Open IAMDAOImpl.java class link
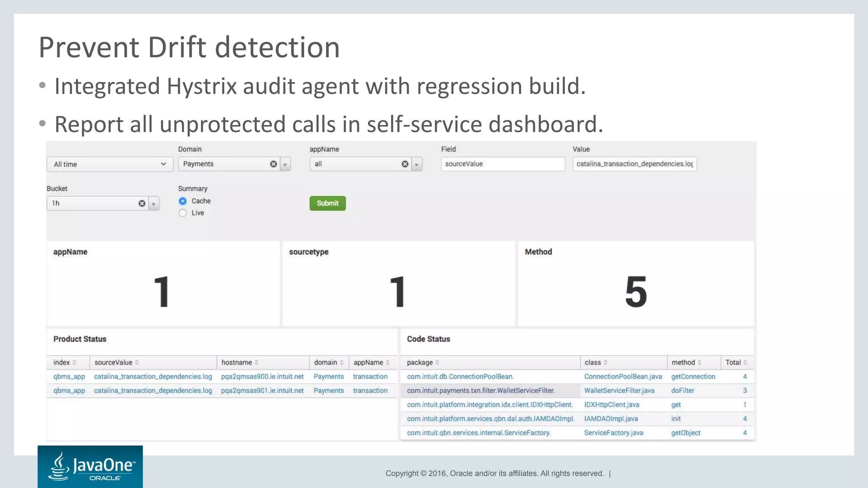Image resolution: width=868 pixels, height=488 pixels. point(611,419)
